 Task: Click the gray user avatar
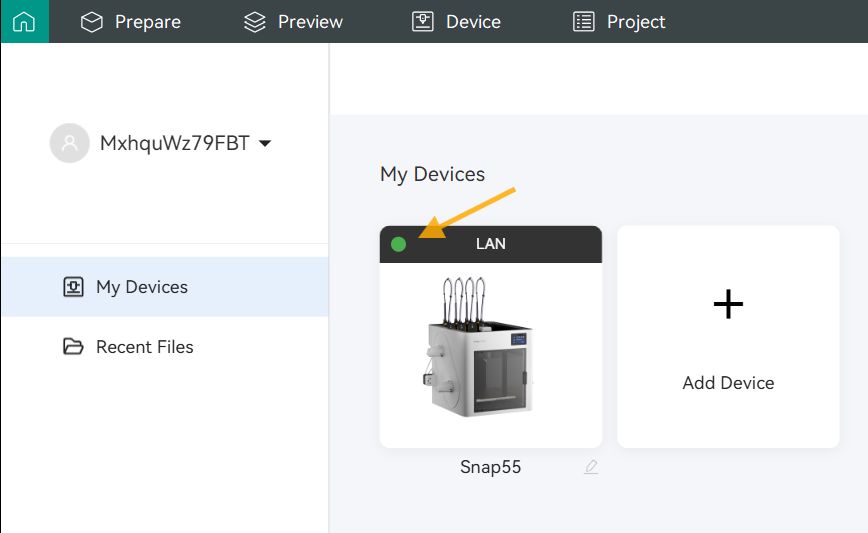[69, 143]
